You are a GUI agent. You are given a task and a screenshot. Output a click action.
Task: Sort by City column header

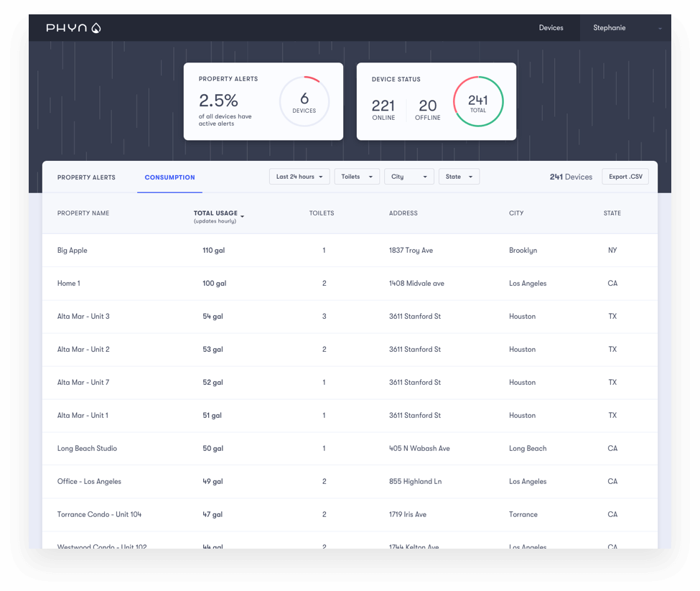[x=516, y=213]
